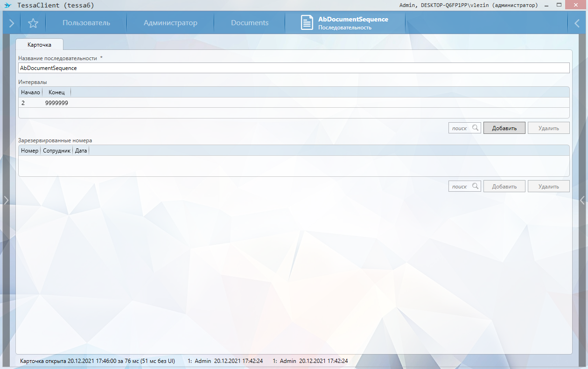Expand the left panel with top-left chevron
This screenshot has height=369, width=588.
click(11, 23)
